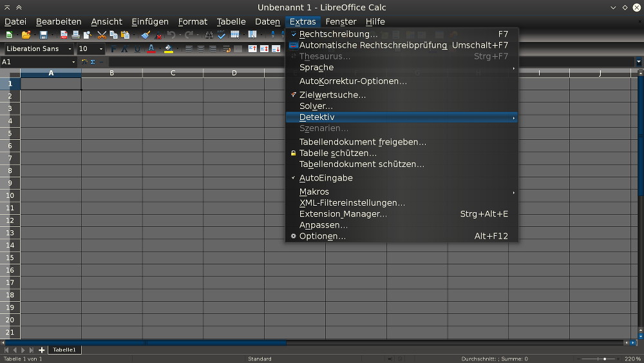Open the Function Wizard icon
This screenshot has height=363, width=644.
click(84, 62)
